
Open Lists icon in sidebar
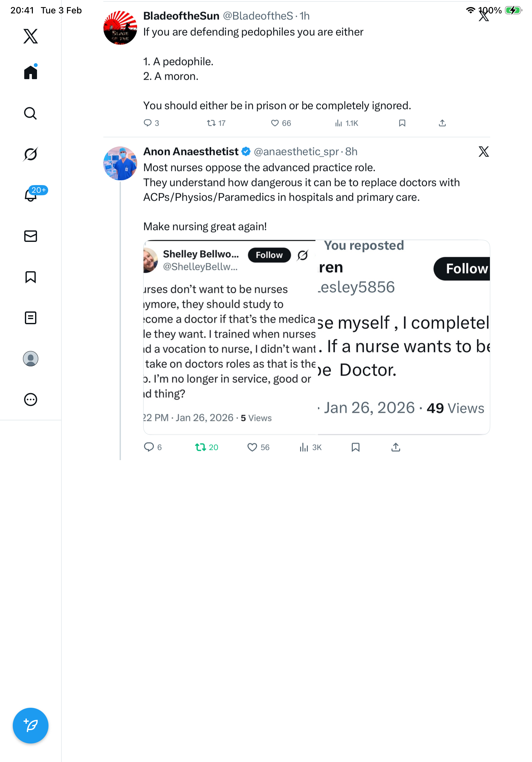point(31,317)
